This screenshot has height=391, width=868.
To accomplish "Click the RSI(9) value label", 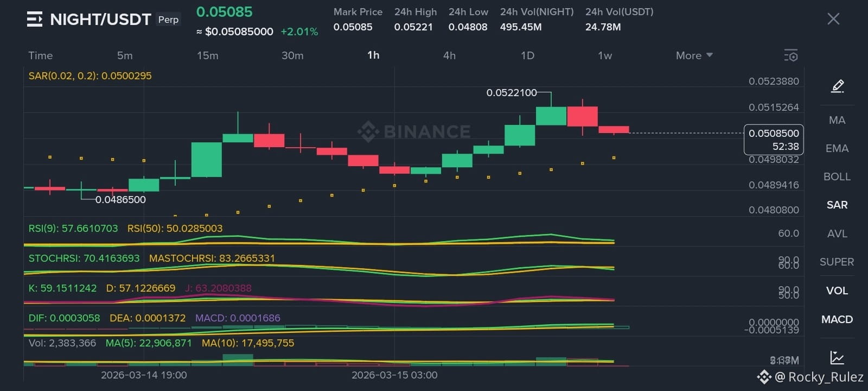I will pos(73,228).
